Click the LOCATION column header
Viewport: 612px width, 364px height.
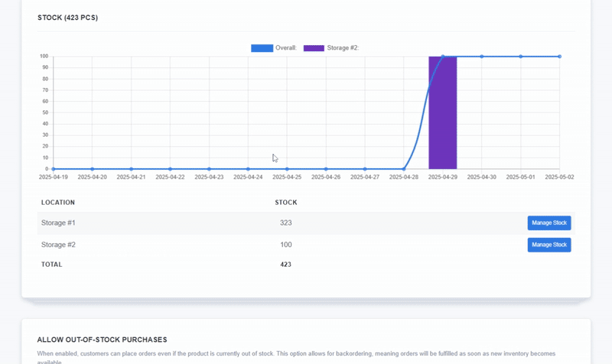(58, 203)
